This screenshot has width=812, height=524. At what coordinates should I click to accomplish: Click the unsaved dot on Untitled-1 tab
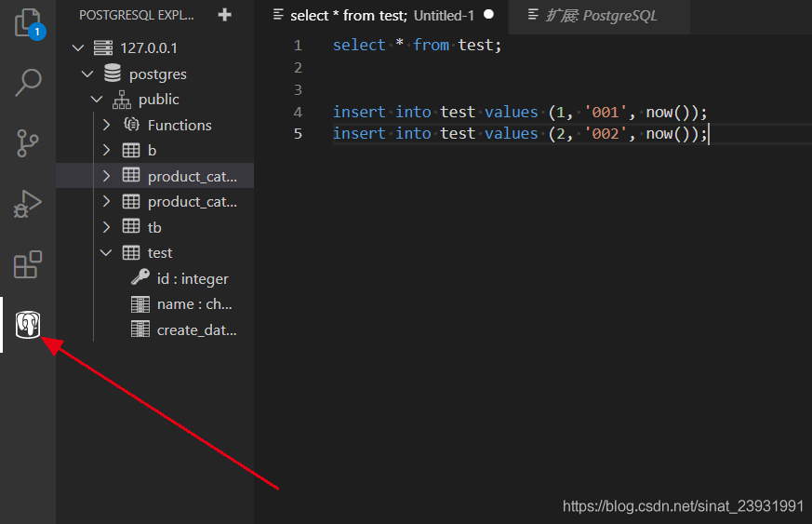tap(489, 16)
